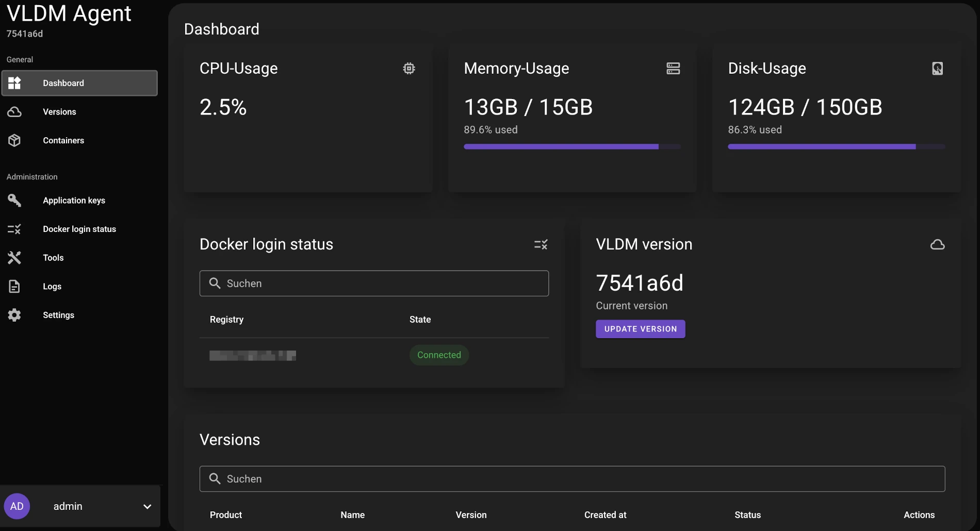Click the disk icon in Disk-Usage card
This screenshot has height=531, width=980.
point(937,69)
